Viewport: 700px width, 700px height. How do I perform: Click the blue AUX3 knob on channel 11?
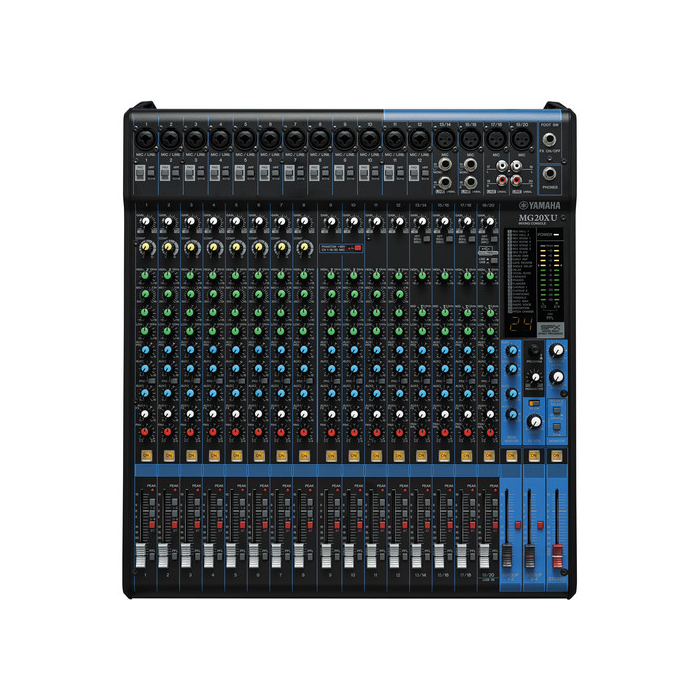(377, 393)
